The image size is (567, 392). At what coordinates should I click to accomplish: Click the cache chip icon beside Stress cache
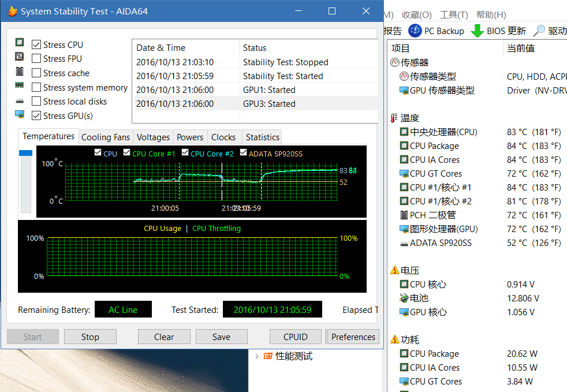click(20, 71)
